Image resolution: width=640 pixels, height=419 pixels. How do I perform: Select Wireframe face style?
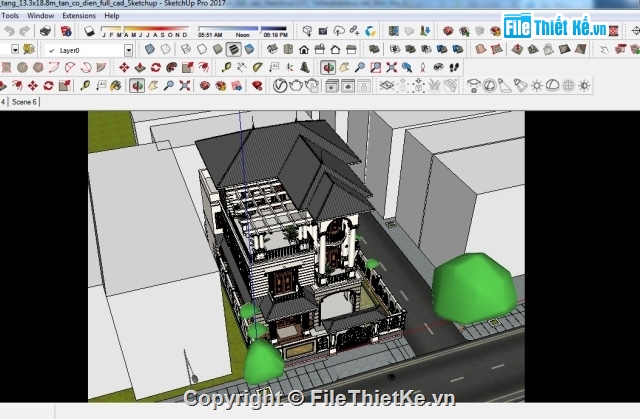[x=186, y=49]
